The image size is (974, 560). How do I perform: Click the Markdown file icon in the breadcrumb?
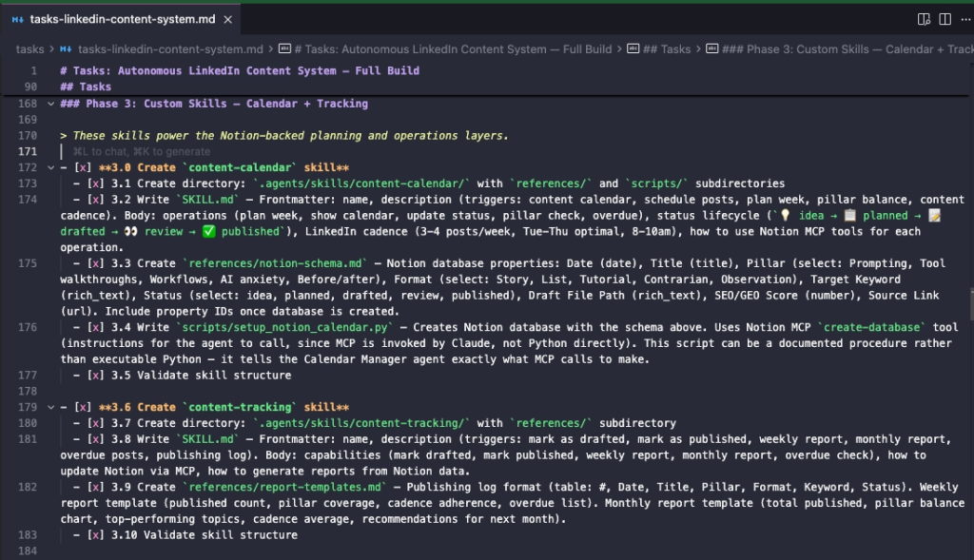tap(66, 48)
